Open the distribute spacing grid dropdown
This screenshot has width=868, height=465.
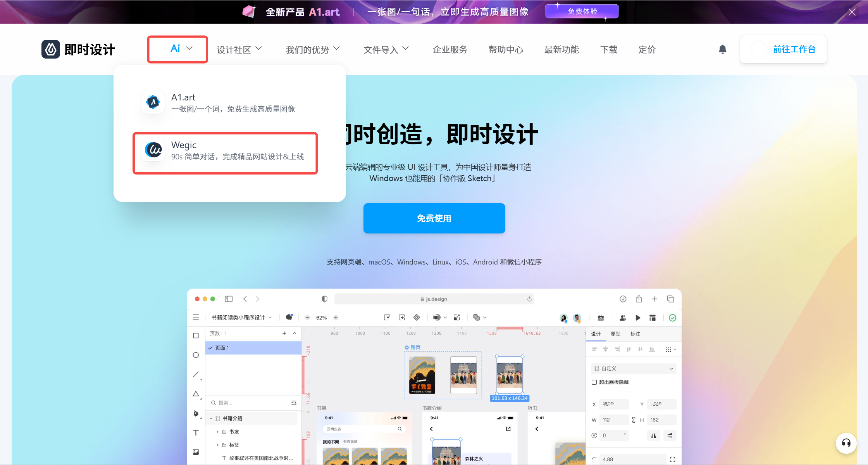(x=670, y=349)
